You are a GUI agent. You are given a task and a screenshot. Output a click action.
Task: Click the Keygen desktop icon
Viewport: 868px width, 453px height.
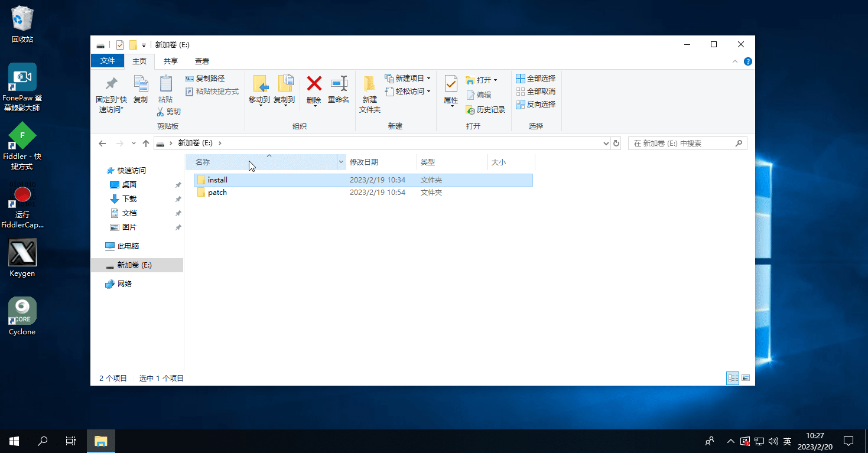22,258
